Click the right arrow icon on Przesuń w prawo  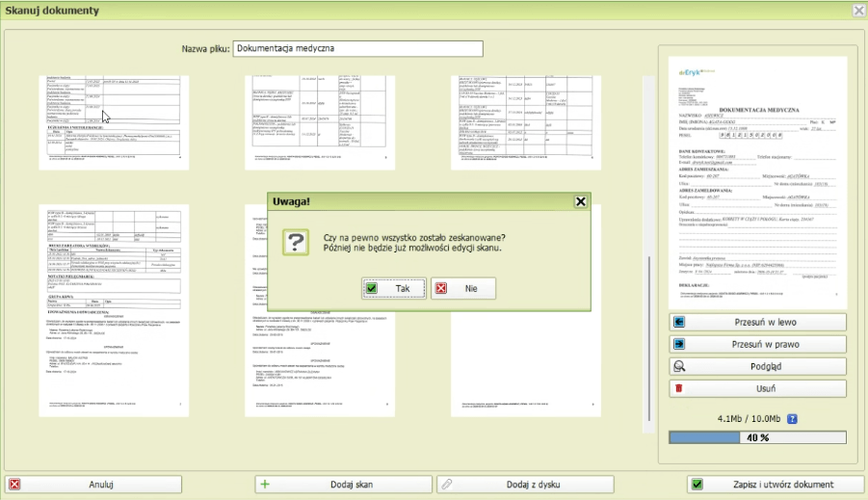coord(679,344)
